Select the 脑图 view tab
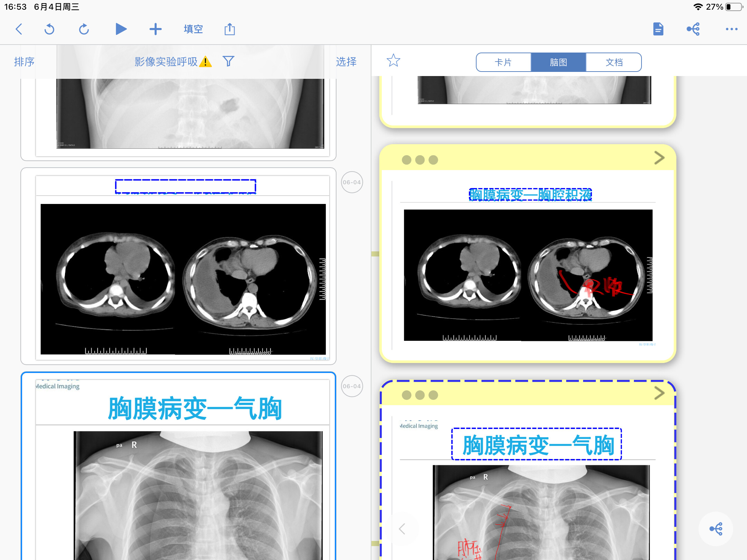The image size is (747, 560). (x=559, y=62)
